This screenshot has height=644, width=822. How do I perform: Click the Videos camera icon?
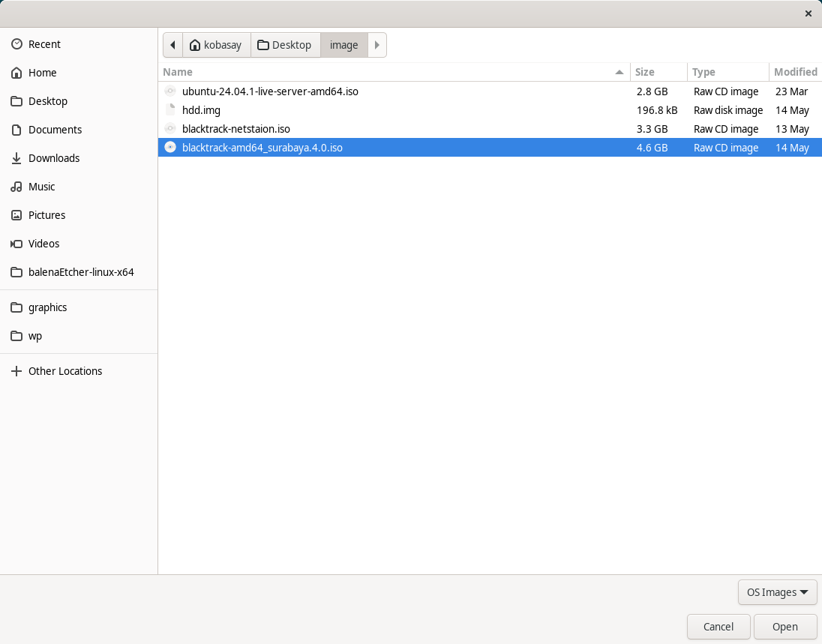tap(16, 244)
